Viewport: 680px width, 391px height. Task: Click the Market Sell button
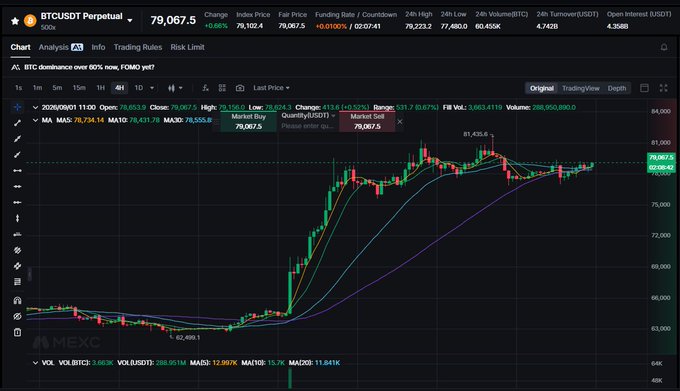coord(367,121)
